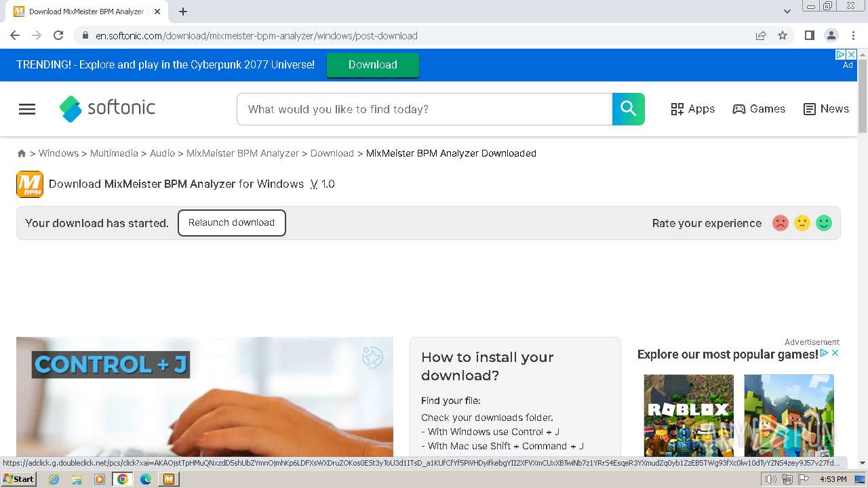This screenshot has height=488, width=868.
Task: Click the green Download banner button
Action: click(x=373, y=65)
